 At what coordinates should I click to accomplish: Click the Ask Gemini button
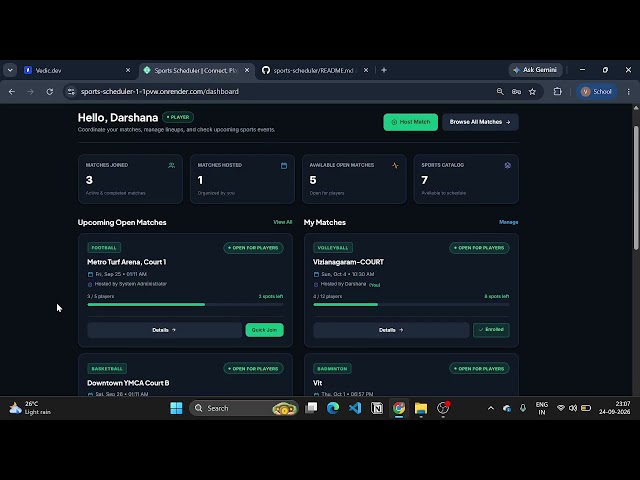(535, 70)
